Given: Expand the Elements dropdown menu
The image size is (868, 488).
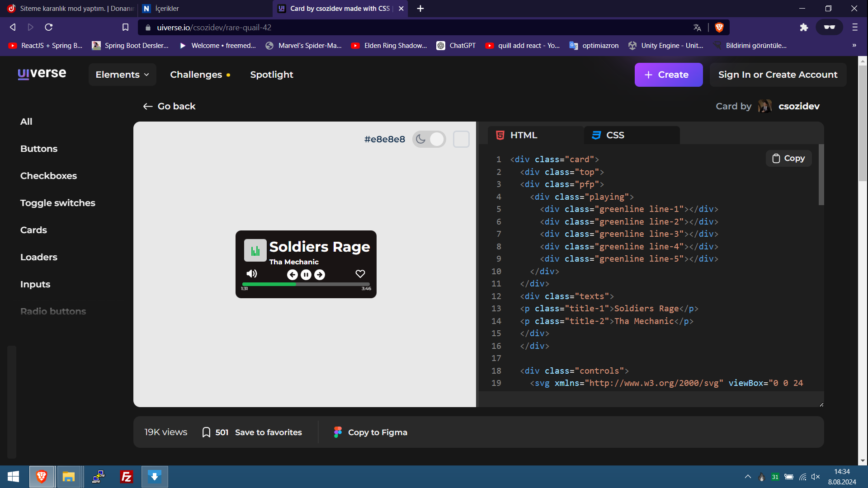Looking at the screenshot, I should click(x=123, y=75).
